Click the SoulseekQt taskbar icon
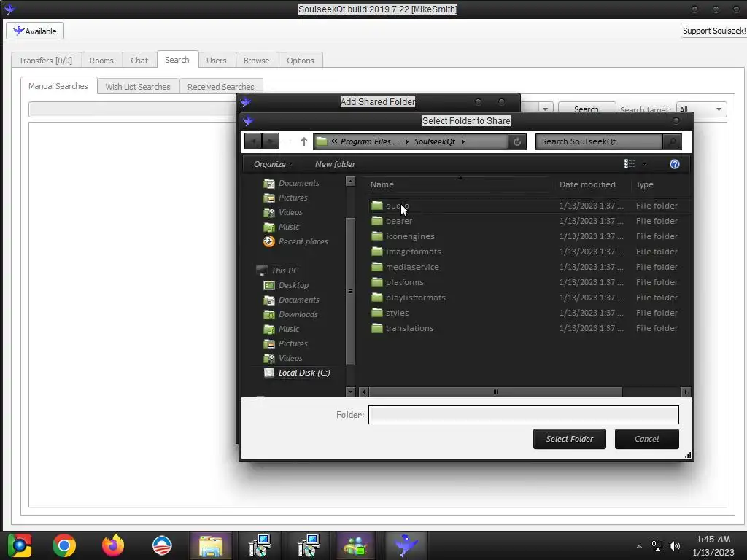Screen dimensions: 747x560 tap(406, 545)
